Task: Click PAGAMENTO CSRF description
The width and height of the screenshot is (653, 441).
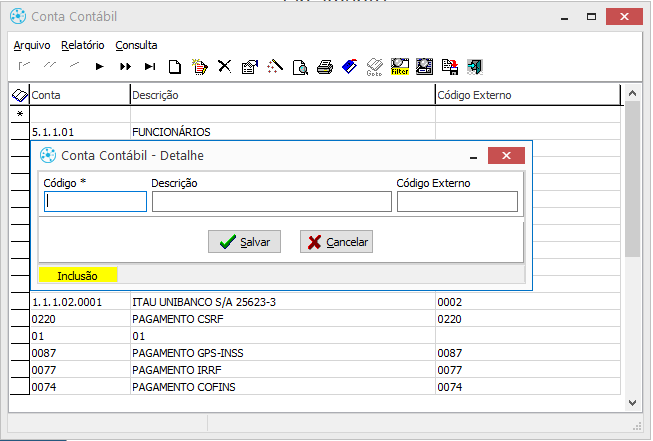Action: 283,319
